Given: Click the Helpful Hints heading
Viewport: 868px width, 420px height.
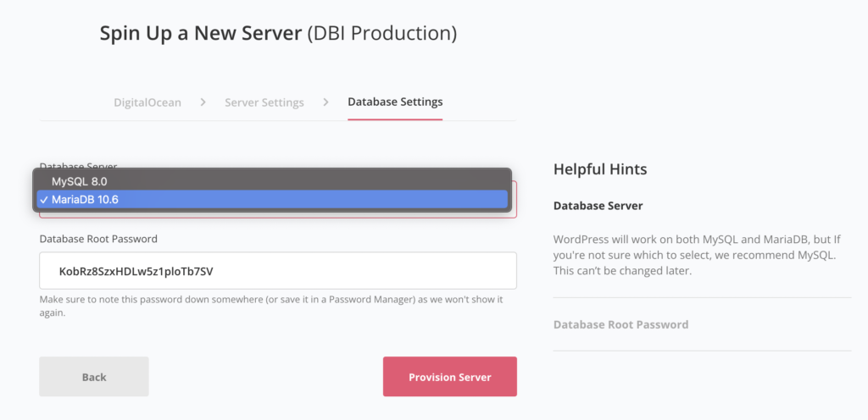Looking at the screenshot, I should tap(600, 169).
